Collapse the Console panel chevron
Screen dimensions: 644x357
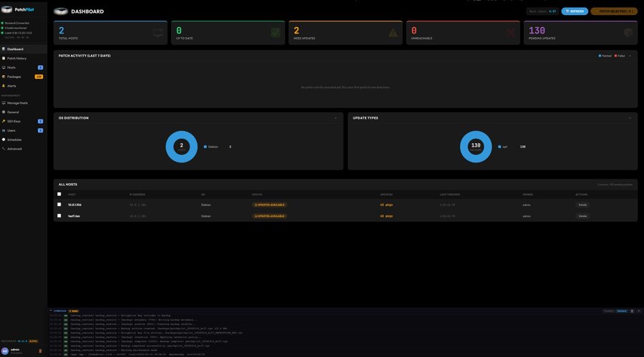click(x=51, y=311)
